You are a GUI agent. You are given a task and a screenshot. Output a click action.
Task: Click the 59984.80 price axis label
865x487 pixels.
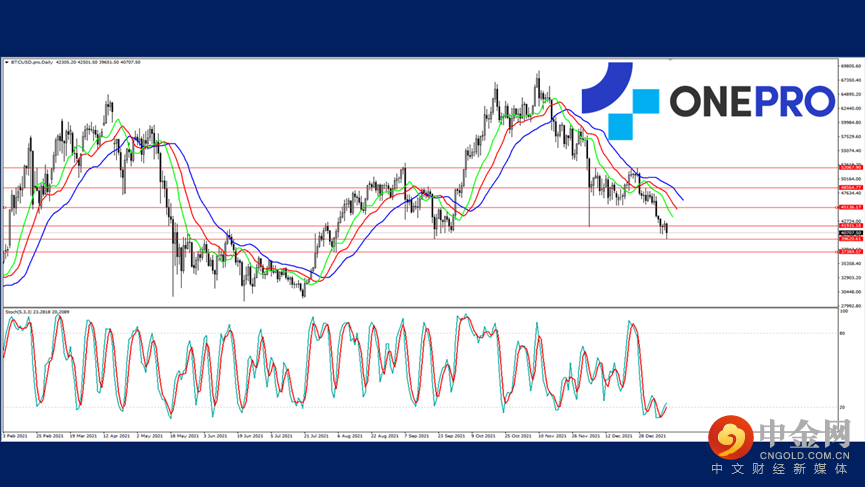tap(851, 122)
